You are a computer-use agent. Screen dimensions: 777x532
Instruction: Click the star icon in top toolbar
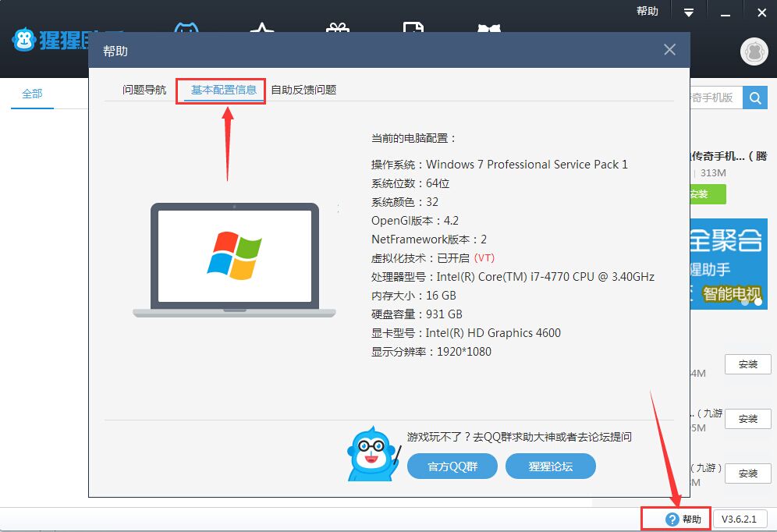262,28
